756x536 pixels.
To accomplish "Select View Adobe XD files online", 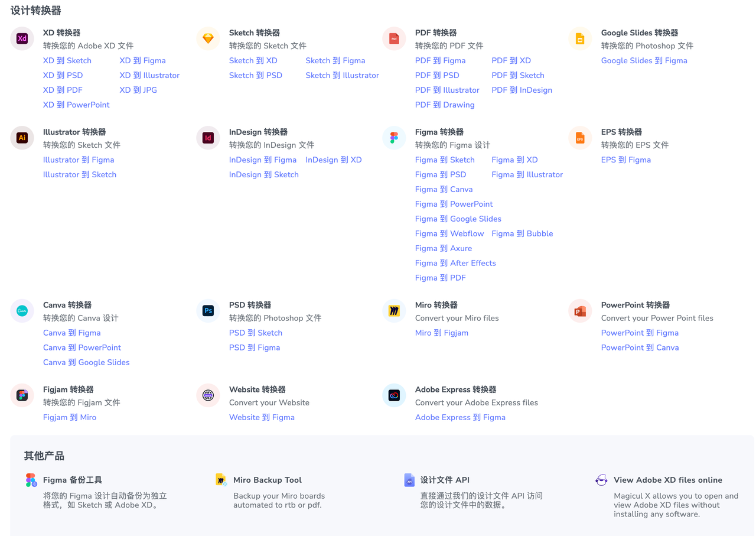I will click(667, 480).
